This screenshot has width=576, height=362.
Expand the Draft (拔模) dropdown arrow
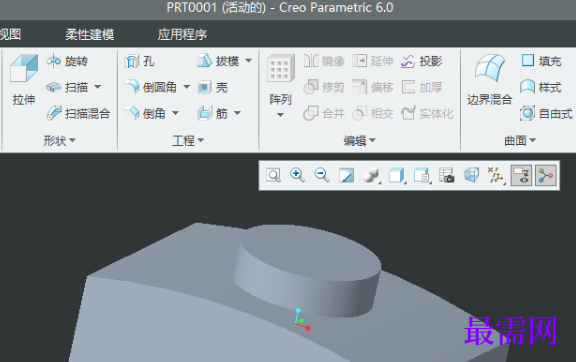249,61
